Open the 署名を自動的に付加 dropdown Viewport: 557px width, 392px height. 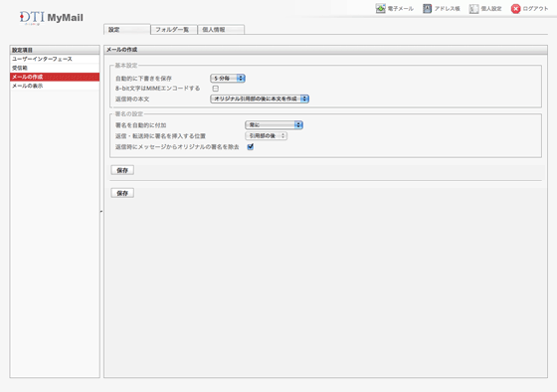tap(274, 125)
